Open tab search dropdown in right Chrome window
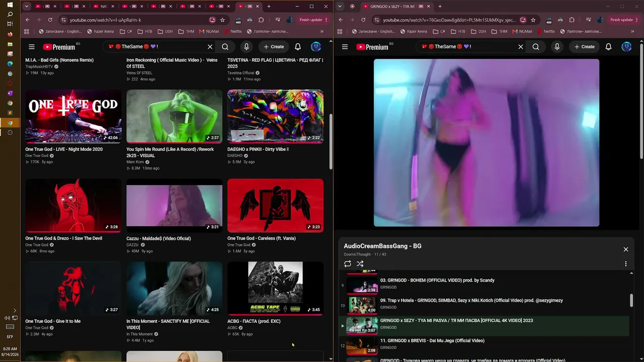 point(340,7)
